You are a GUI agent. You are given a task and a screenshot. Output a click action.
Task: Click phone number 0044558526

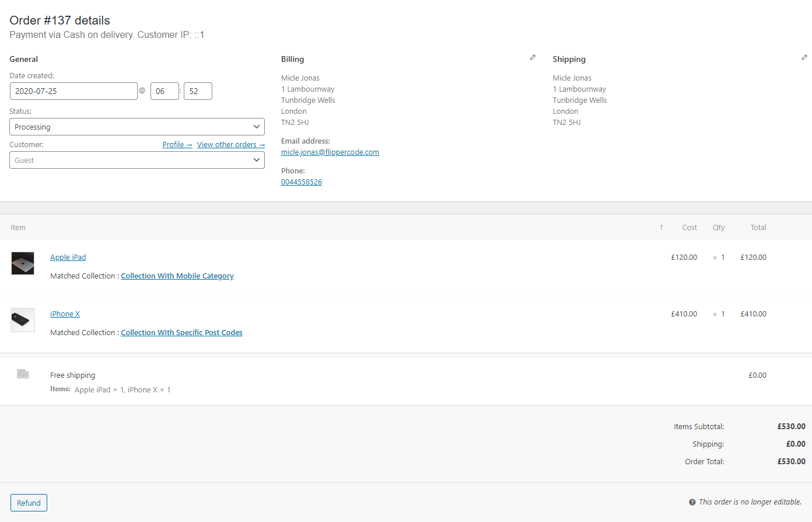302,182
